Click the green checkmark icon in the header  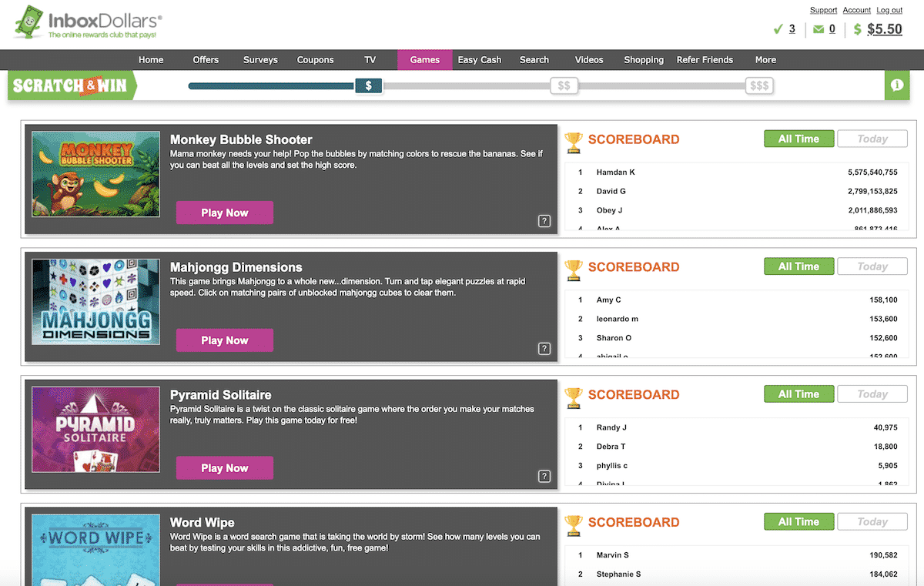(x=778, y=30)
